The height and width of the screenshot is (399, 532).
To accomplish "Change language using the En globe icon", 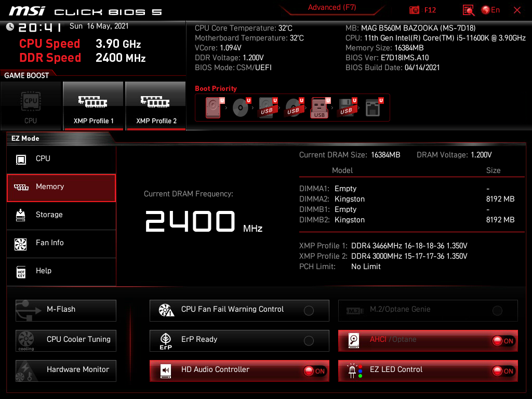I will tap(490, 10).
